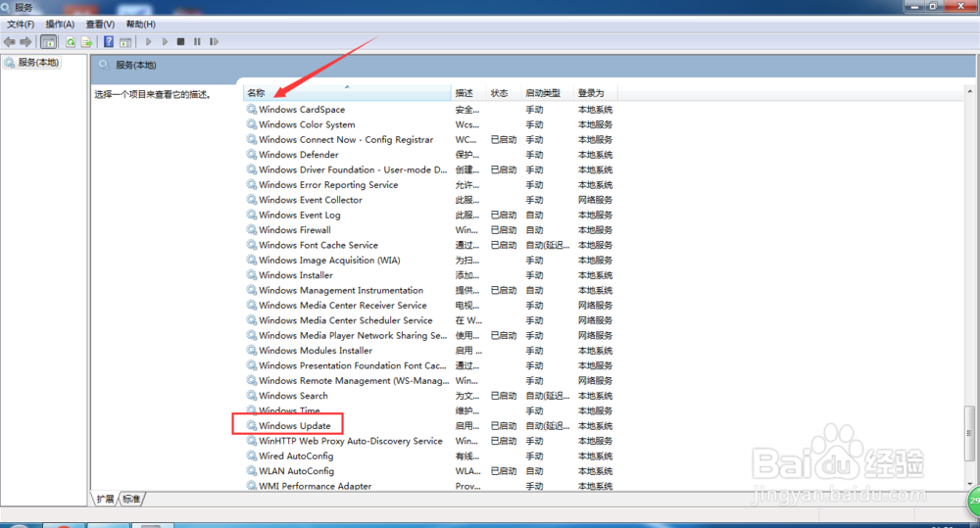Image resolution: width=980 pixels, height=528 pixels.
Task: Click the gear icon beside Windows Search
Action: (251, 396)
